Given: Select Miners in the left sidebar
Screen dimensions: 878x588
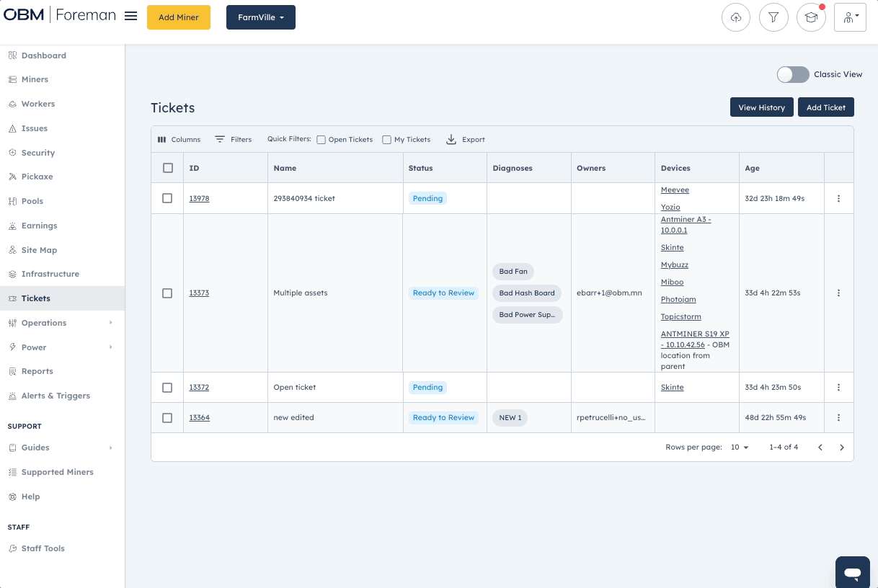Looking at the screenshot, I should click(36, 79).
